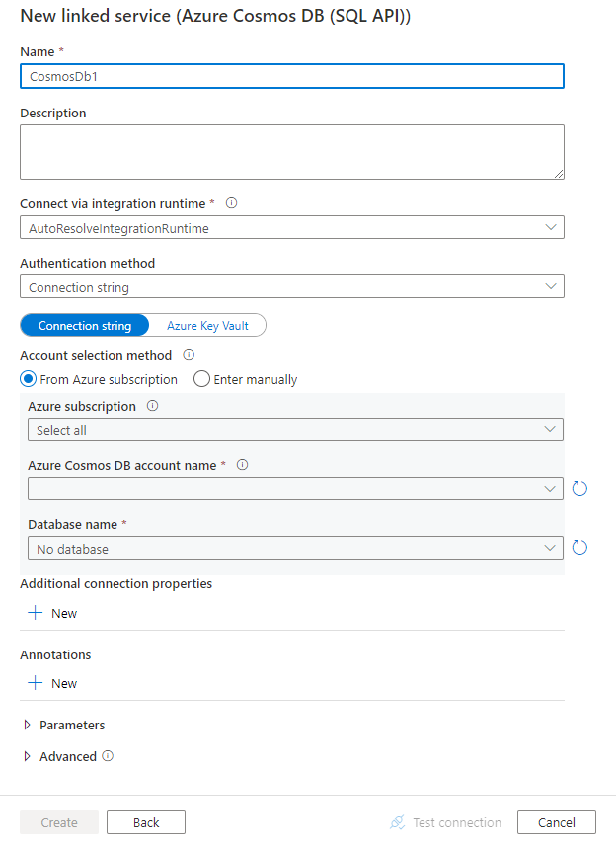Select the From Azure subscription radio option
The image size is (616, 843).
pyautogui.click(x=29, y=379)
